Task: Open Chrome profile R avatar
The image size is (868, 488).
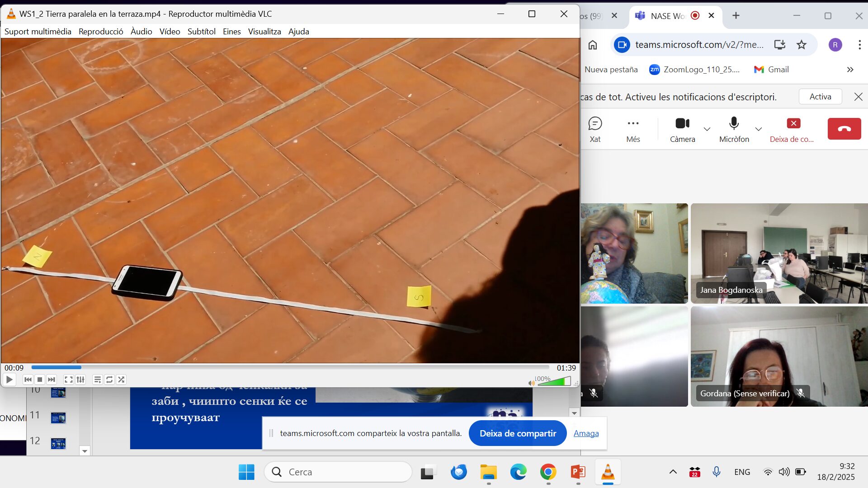Action: (x=835, y=45)
